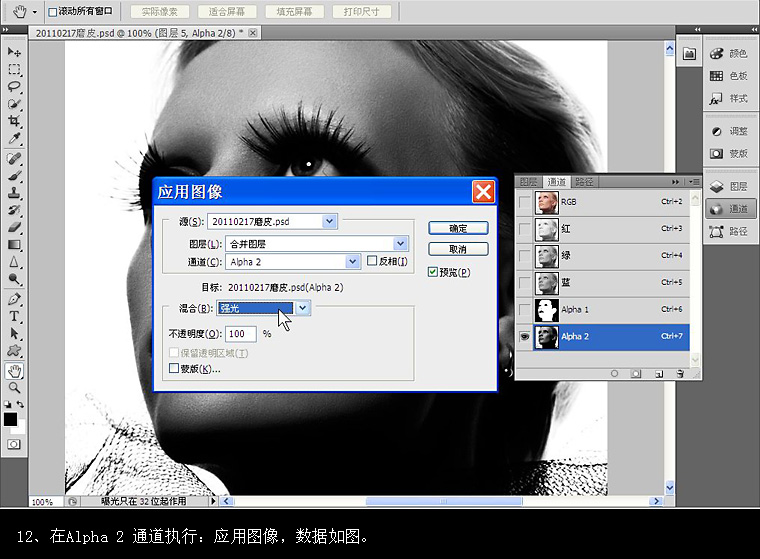Open Masks panel in dock
The image size is (760, 559).
tap(729, 154)
